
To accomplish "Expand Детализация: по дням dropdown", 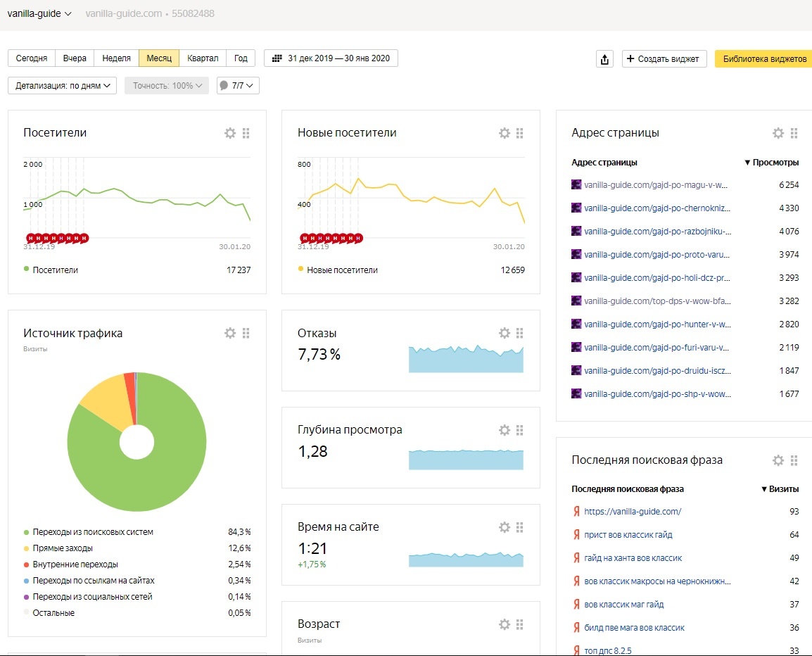I will (x=62, y=86).
